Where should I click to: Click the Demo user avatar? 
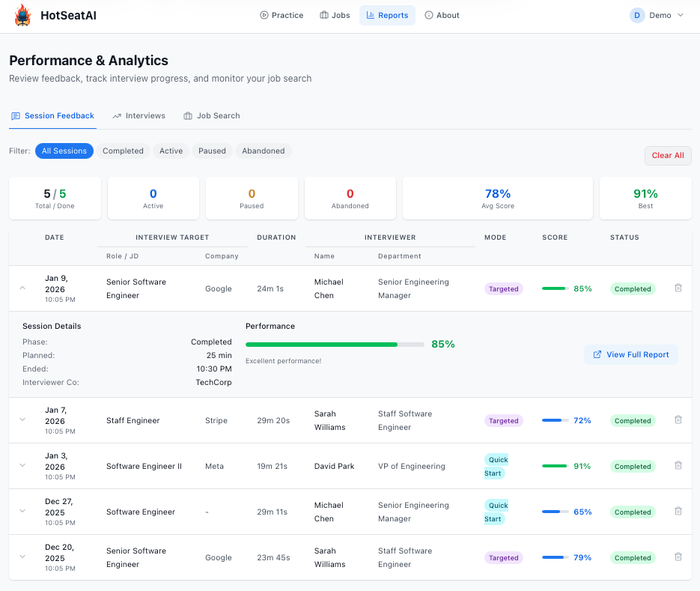click(x=637, y=15)
